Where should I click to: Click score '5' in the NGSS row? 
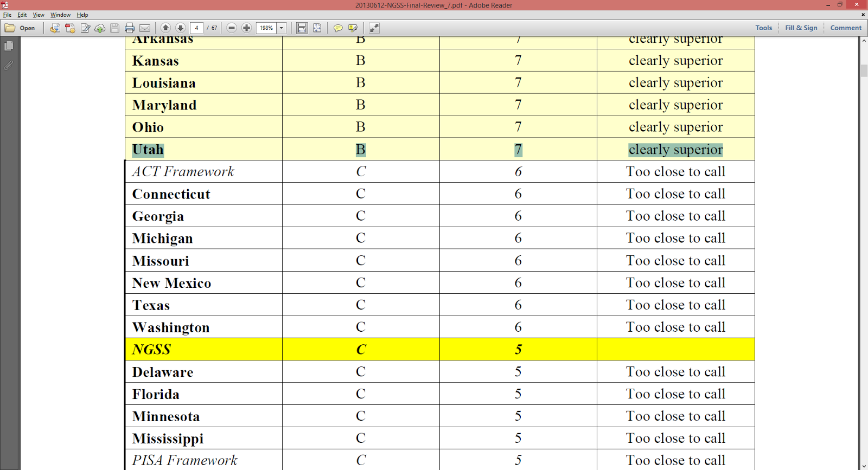pos(519,350)
